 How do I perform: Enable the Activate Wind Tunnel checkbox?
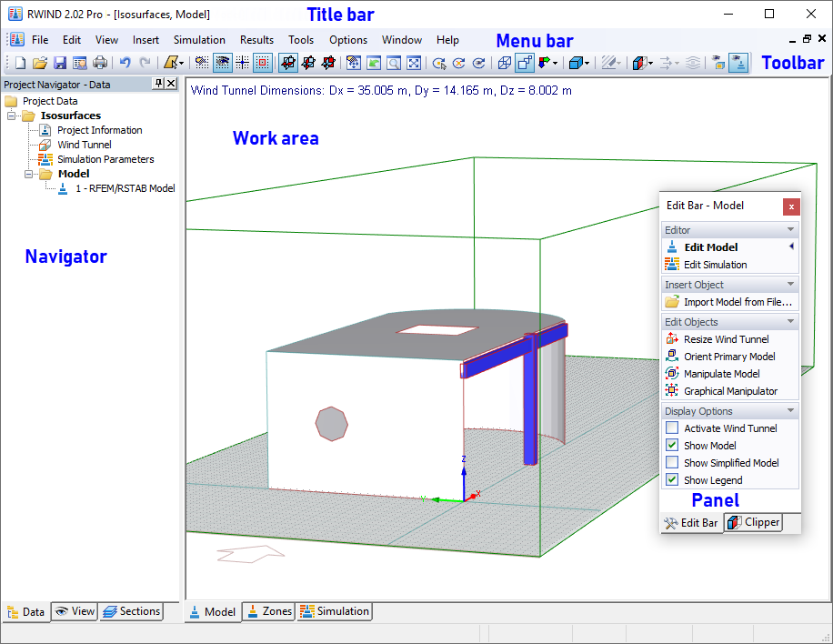click(672, 428)
